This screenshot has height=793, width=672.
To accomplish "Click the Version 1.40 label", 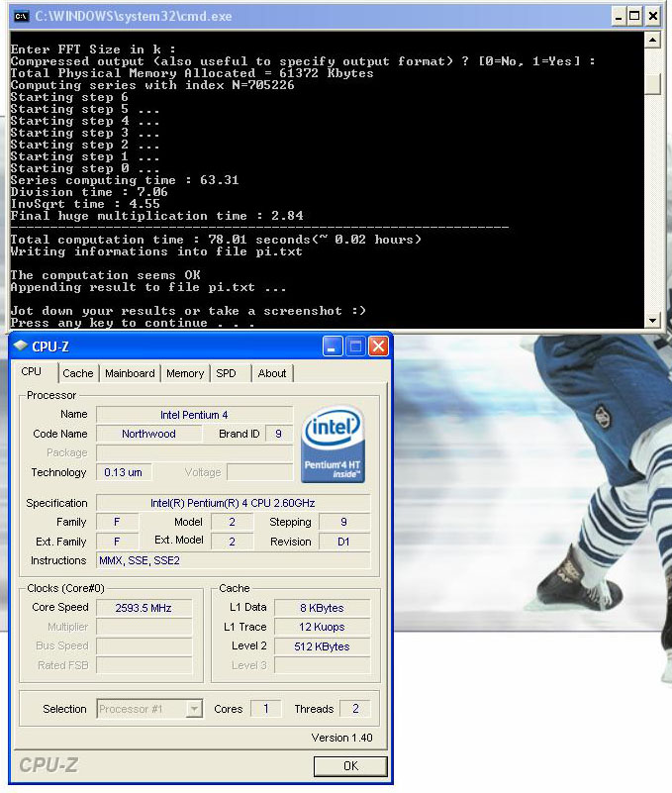I will [x=341, y=738].
